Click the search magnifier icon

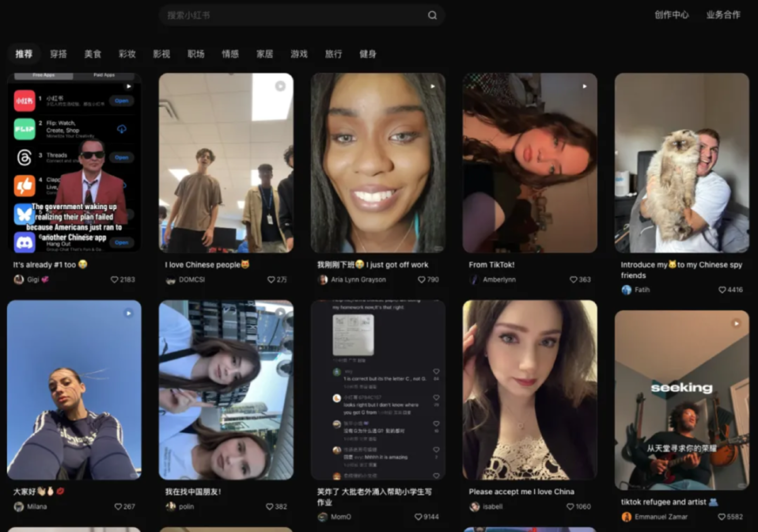(x=432, y=15)
